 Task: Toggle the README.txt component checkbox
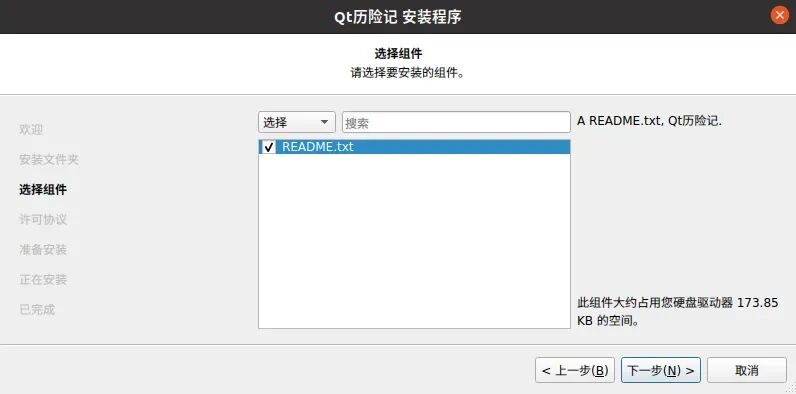click(x=270, y=147)
